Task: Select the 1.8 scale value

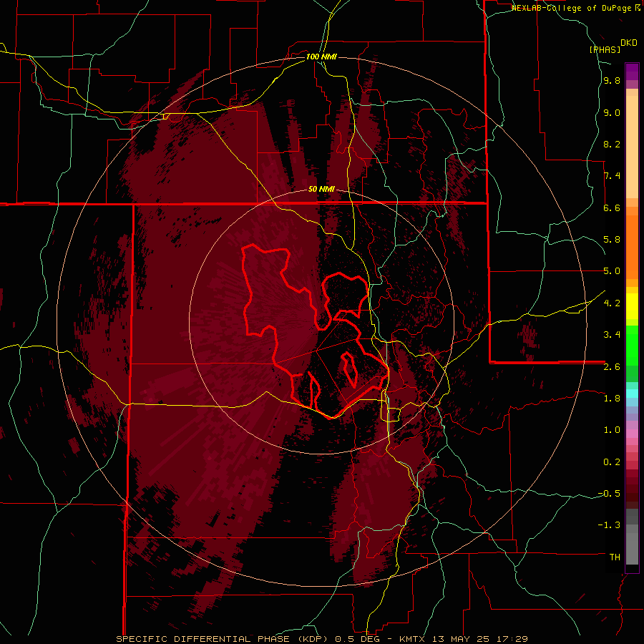Action: 612,399
